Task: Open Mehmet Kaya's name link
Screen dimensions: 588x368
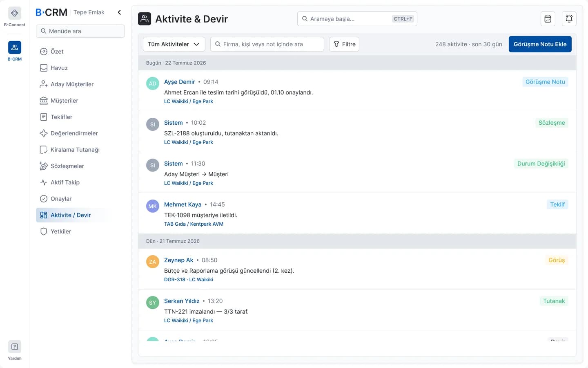Action: coord(183,204)
